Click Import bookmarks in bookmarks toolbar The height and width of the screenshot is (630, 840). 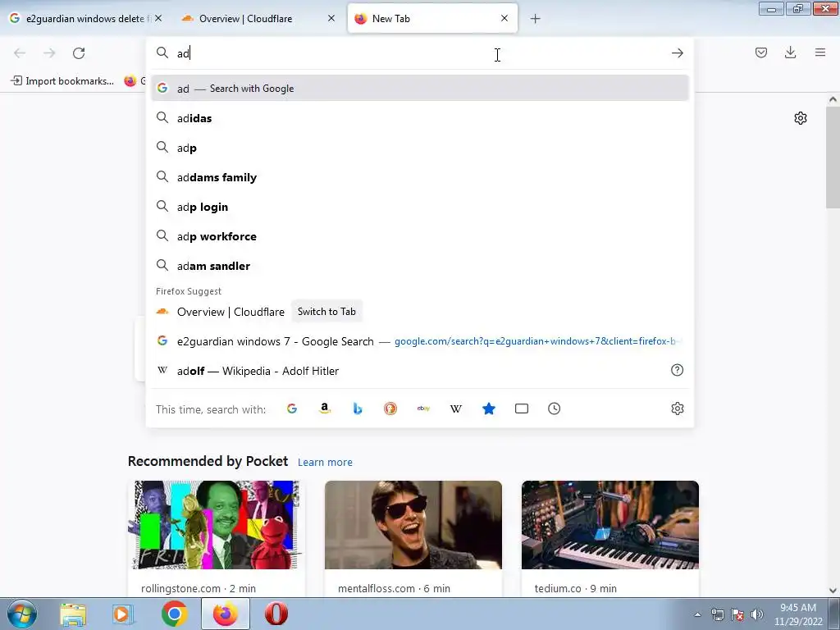[x=62, y=81]
